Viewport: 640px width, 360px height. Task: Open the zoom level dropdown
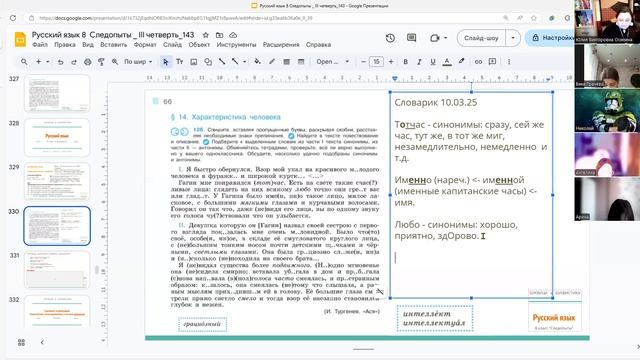point(138,62)
